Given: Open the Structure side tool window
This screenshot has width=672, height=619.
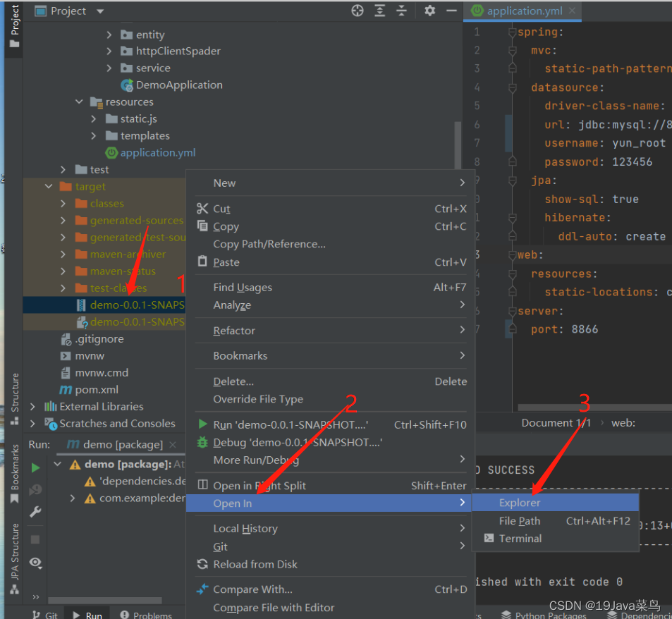Looking at the screenshot, I should (15, 398).
